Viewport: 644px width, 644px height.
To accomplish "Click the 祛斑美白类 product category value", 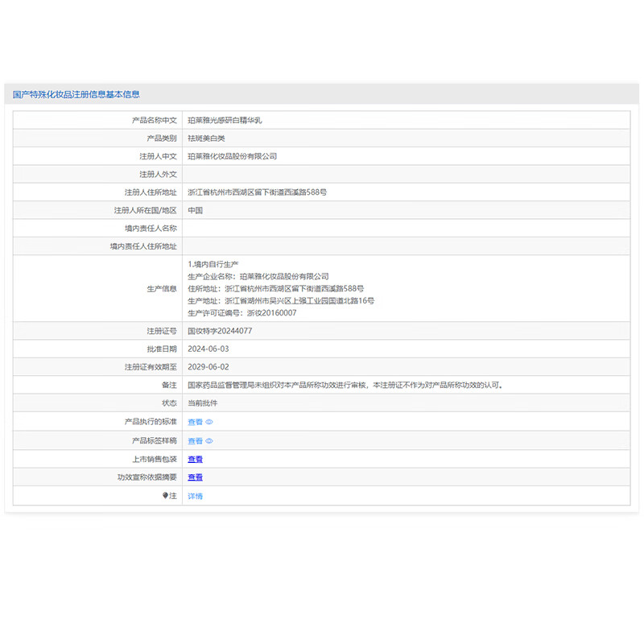I will point(206,138).
